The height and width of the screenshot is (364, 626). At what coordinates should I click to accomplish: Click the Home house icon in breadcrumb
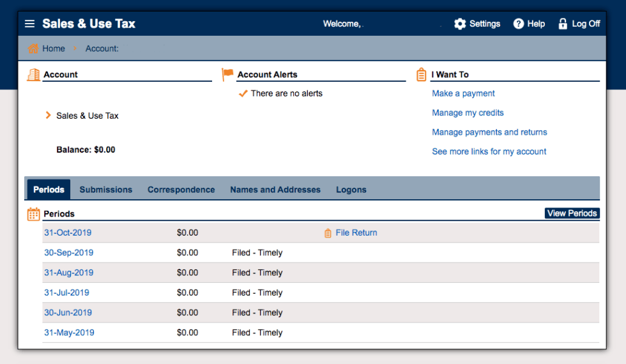tap(33, 49)
